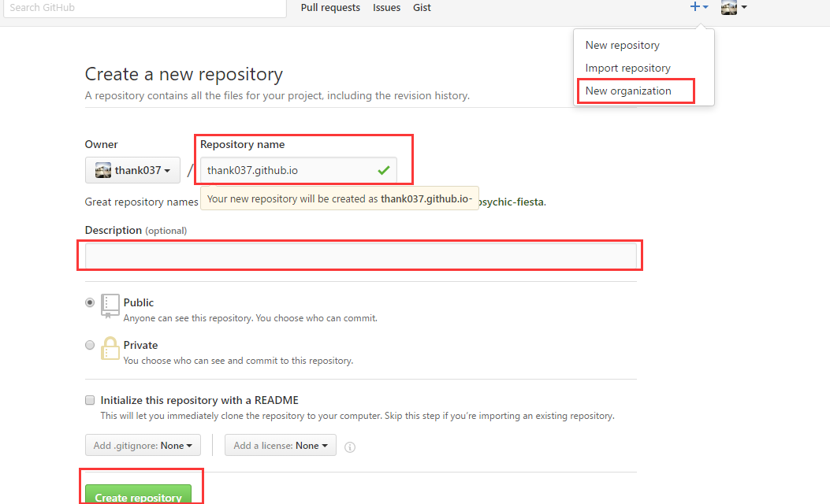Enable Initialize this repository with a README

90,400
